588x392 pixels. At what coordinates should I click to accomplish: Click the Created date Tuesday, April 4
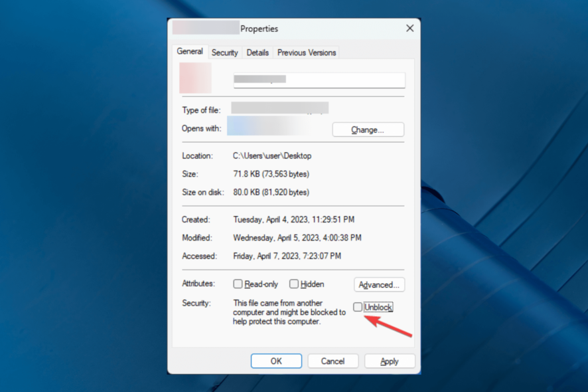293,220
